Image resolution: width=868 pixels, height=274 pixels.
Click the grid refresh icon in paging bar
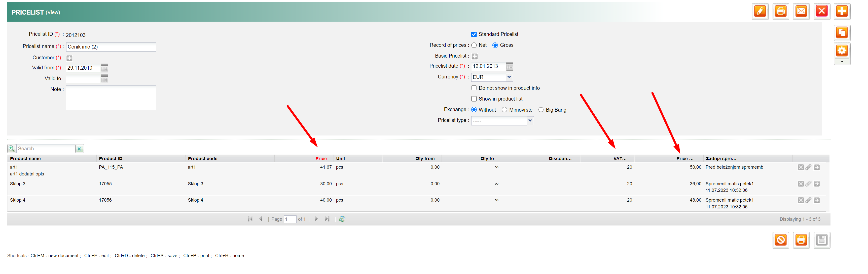point(342,219)
